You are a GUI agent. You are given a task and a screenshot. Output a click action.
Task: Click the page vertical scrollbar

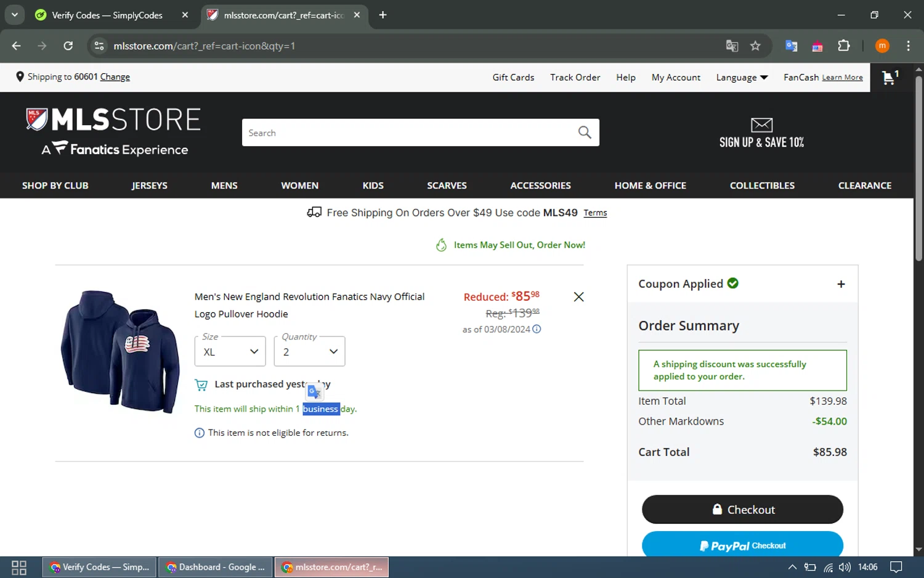point(918,169)
